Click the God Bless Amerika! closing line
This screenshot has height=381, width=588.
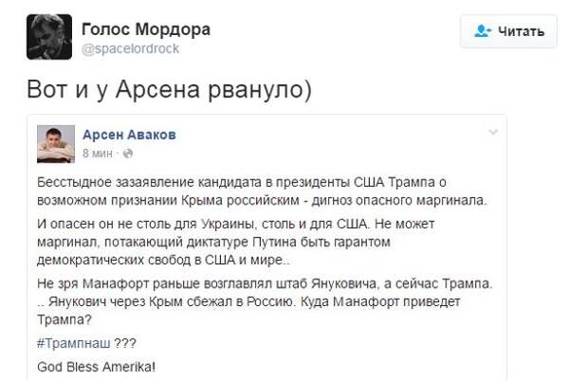pyautogui.click(x=97, y=367)
